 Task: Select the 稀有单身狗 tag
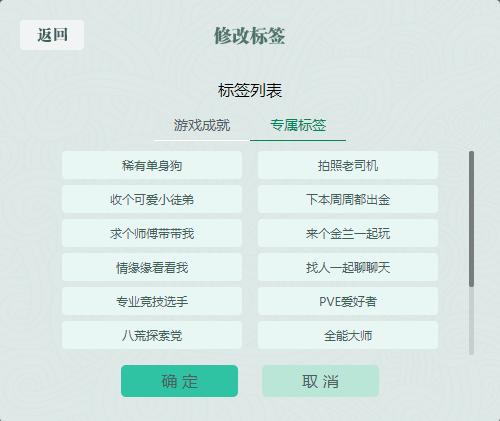pyautogui.click(x=152, y=165)
